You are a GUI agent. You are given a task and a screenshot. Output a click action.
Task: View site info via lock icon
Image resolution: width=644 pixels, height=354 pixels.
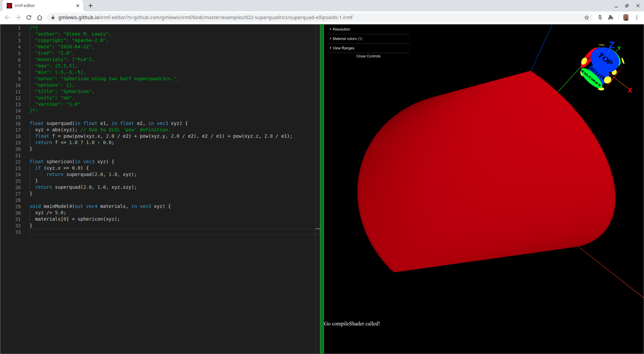pos(53,17)
